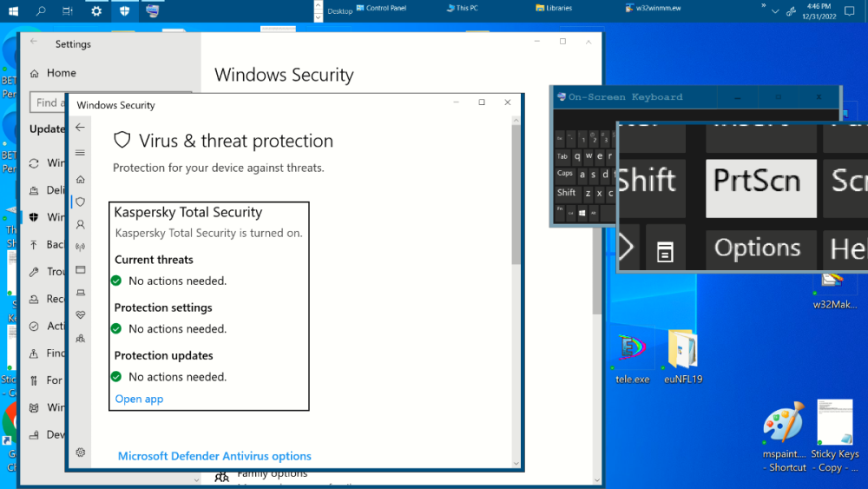Image resolution: width=868 pixels, height=489 pixels.
Task: Click the Windows Security shield taskbar icon
Action: tap(124, 11)
